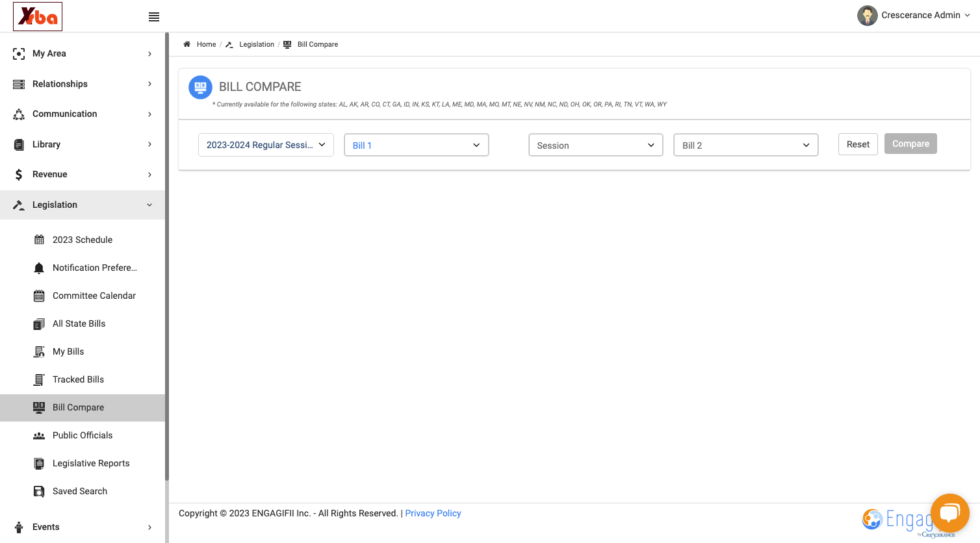This screenshot has height=543, width=980.
Task: Open the chat support bubble
Action: 949,513
